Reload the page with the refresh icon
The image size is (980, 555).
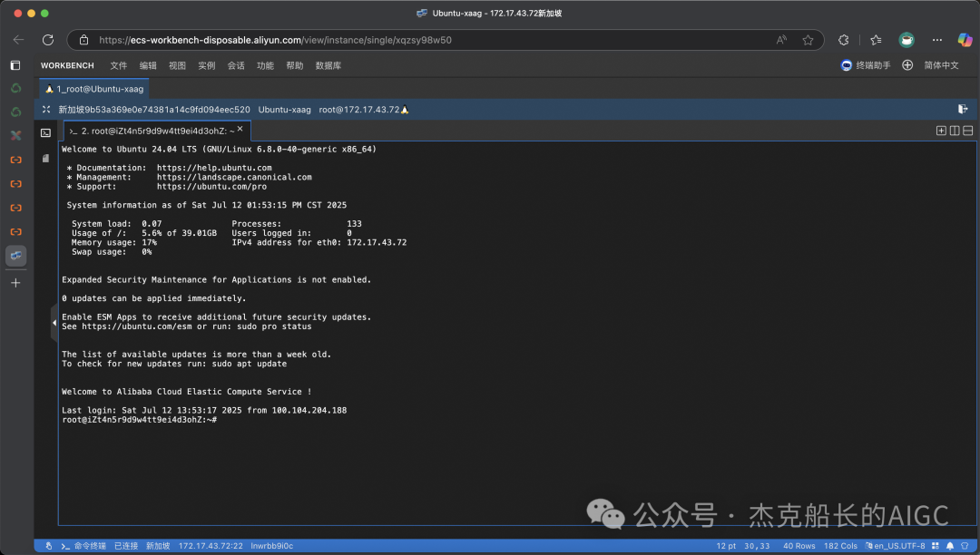point(48,40)
